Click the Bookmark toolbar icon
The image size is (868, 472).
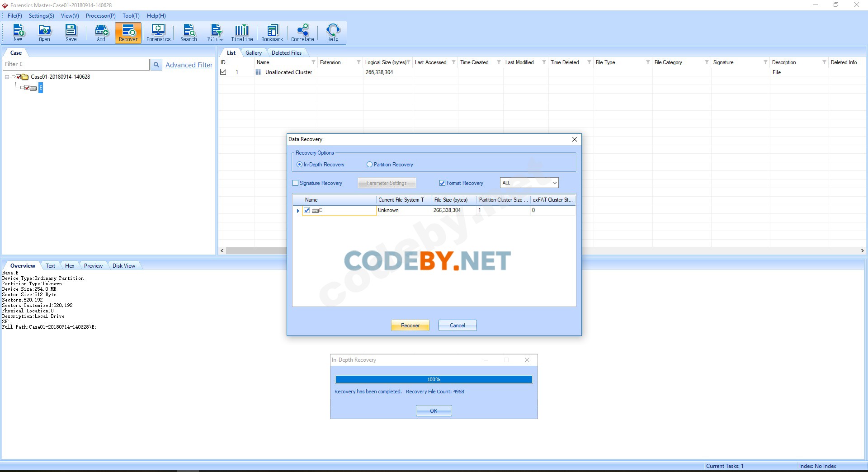pos(272,33)
